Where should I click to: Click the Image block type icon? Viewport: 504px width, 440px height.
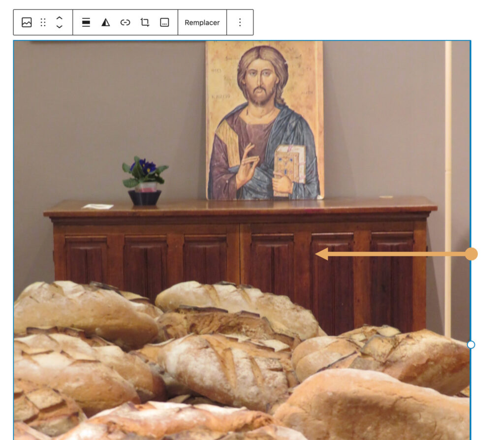tap(27, 23)
